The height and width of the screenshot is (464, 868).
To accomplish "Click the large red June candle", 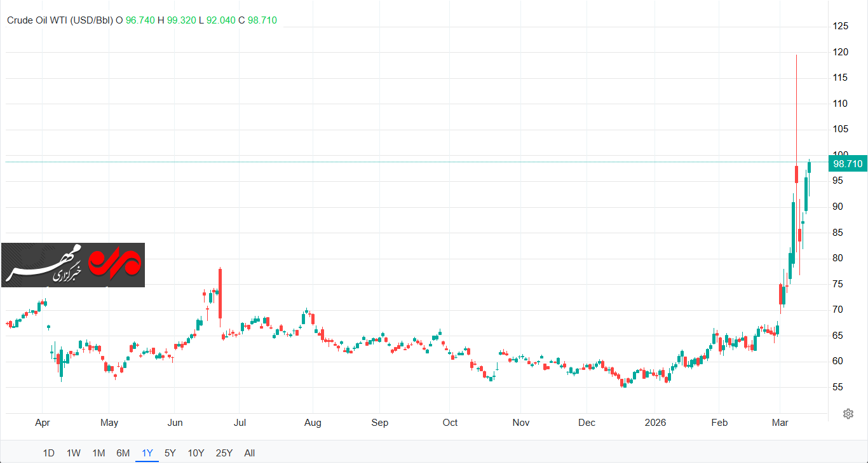I will (220, 293).
